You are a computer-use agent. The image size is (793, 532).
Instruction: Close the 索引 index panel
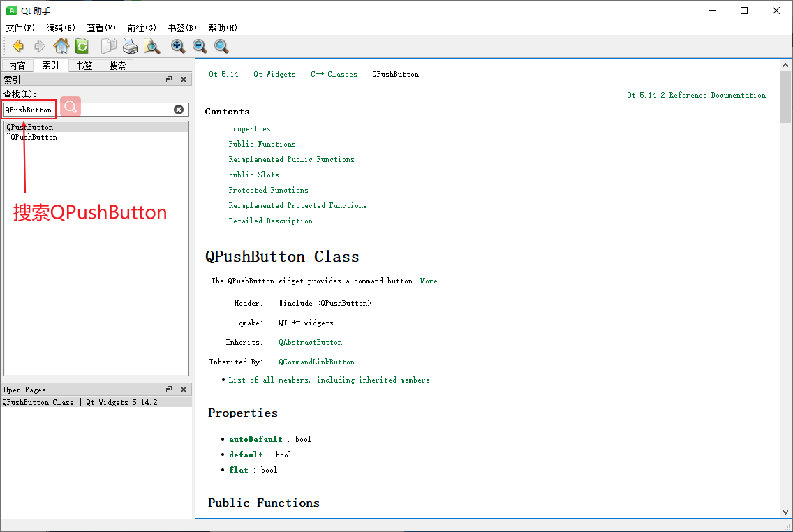point(184,80)
